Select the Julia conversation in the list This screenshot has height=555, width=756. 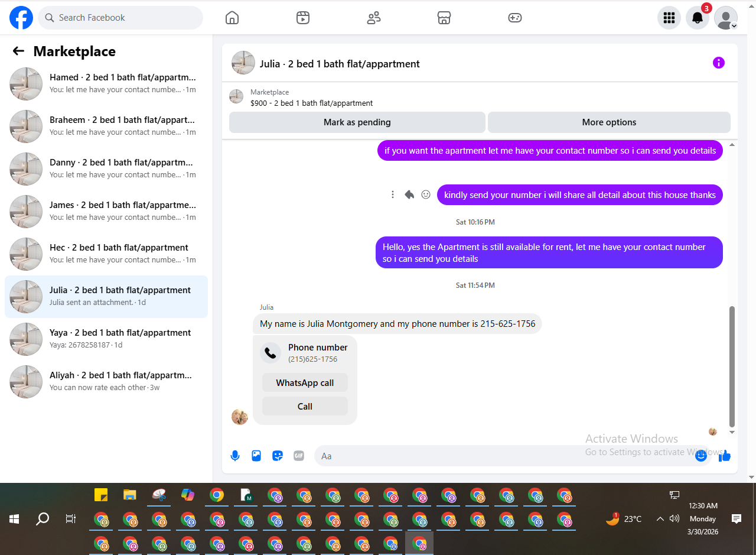click(x=106, y=297)
